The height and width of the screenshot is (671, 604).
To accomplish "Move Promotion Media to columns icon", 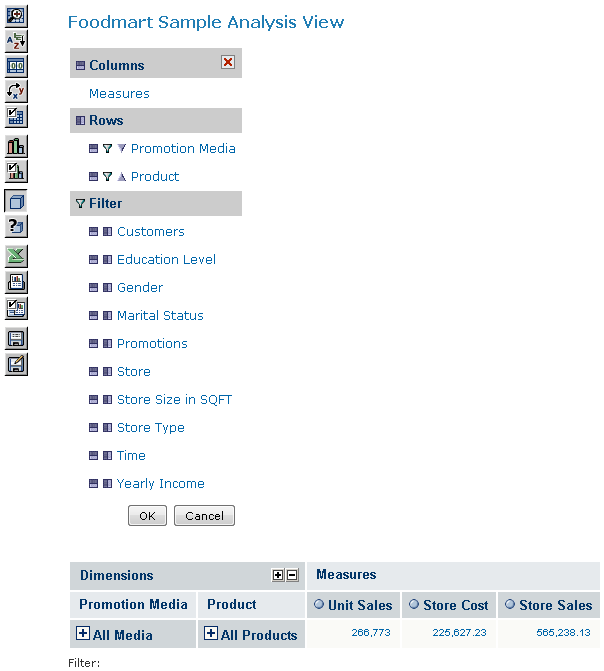I will [93, 148].
